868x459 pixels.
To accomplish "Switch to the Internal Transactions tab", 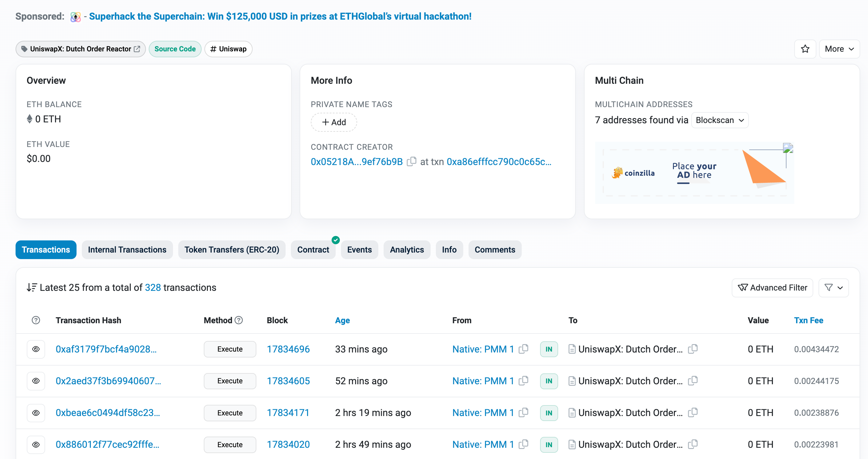I will click(x=127, y=249).
